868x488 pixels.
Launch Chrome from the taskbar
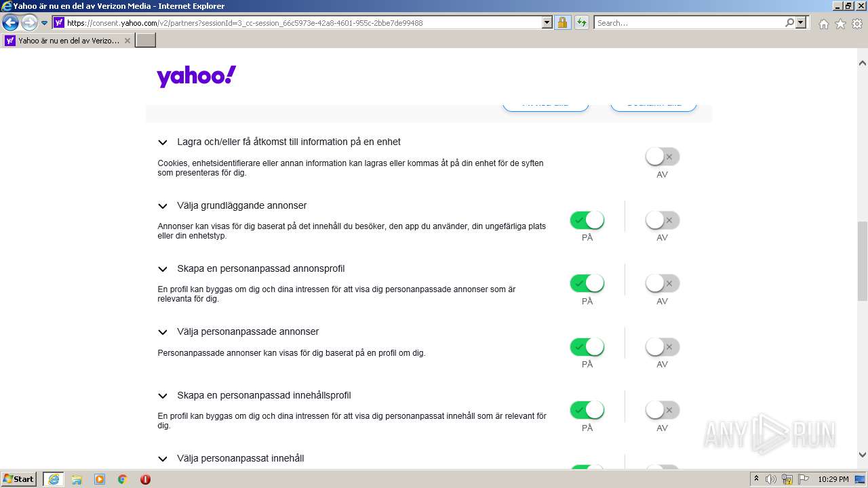point(123,479)
